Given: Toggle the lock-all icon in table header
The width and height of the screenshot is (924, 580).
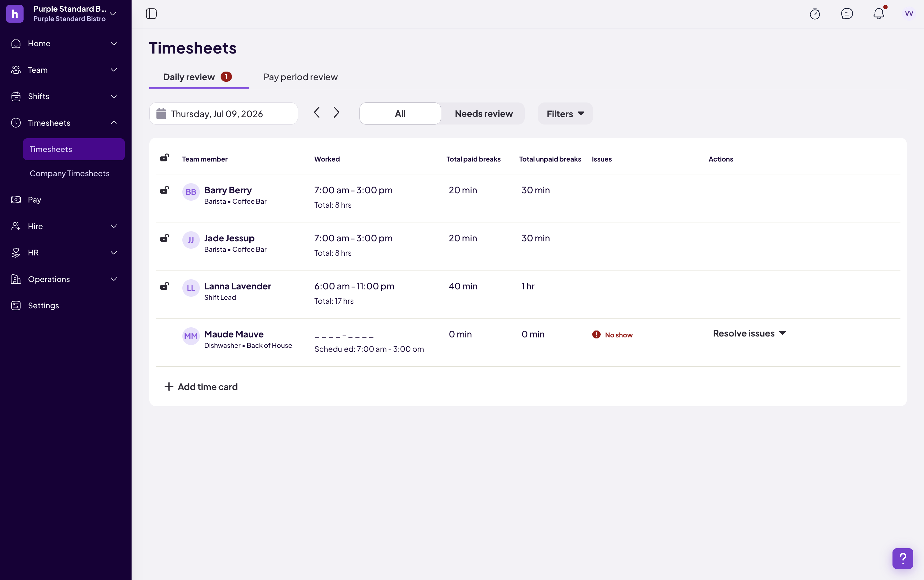Looking at the screenshot, I should click(165, 157).
